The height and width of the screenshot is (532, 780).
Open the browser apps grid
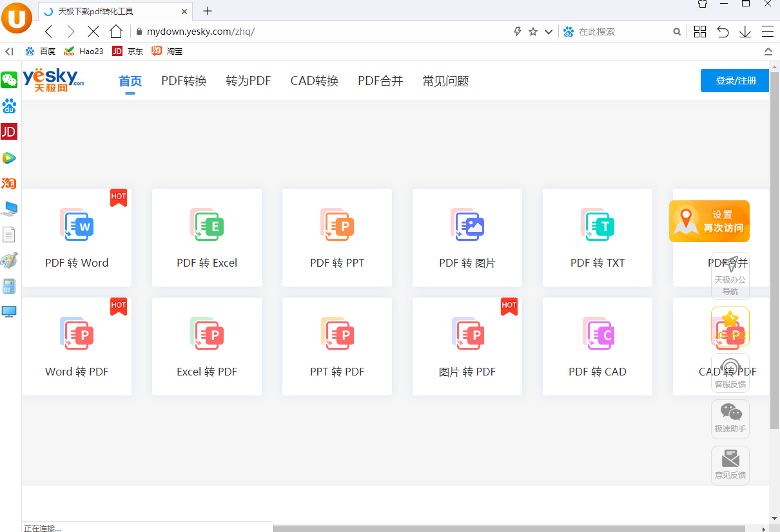(700, 32)
